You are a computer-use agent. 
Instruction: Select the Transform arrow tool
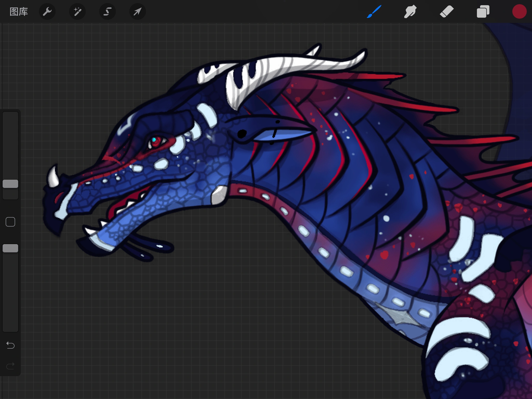pyautogui.click(x=137, y=11)
